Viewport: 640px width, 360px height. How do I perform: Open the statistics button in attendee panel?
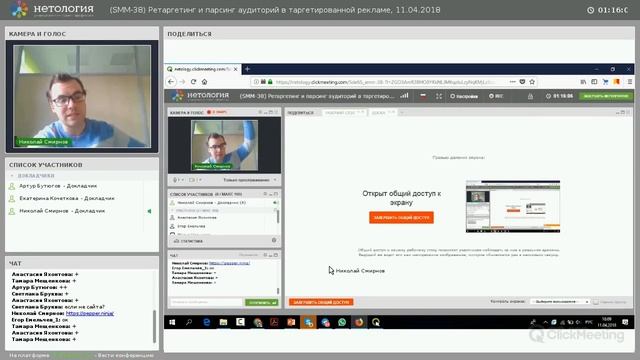pyautogui.click(x=188, y=241)
